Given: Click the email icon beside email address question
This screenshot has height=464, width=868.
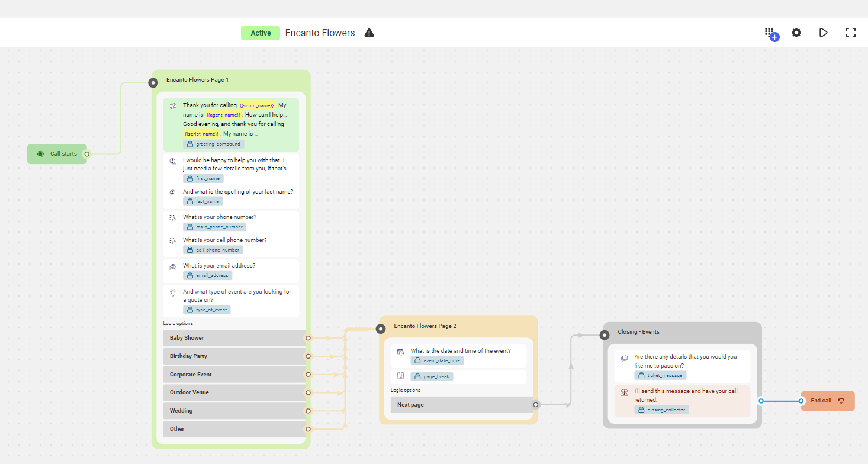Looking at the screenshot, I should click(173, 267).
